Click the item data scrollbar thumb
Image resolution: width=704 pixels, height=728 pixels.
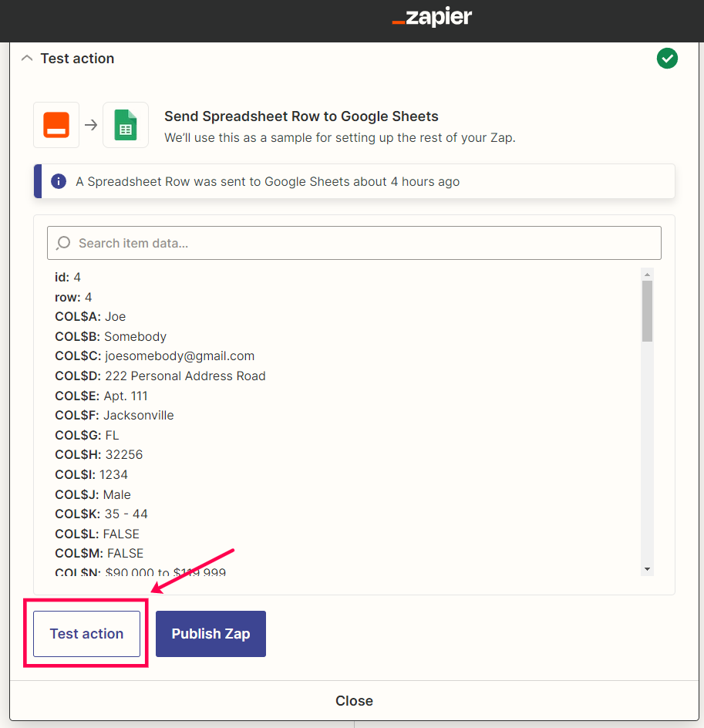(647, 311)
